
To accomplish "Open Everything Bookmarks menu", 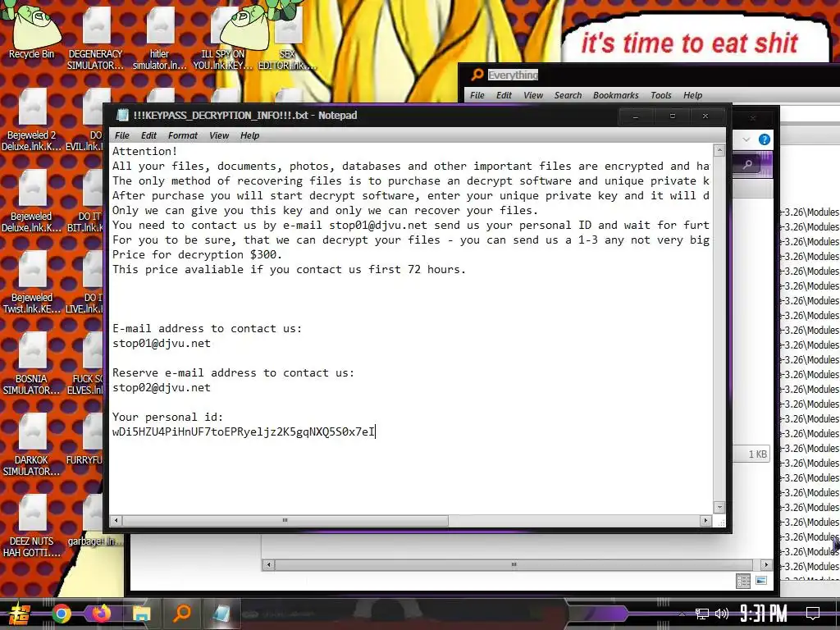I will [615, 95].
